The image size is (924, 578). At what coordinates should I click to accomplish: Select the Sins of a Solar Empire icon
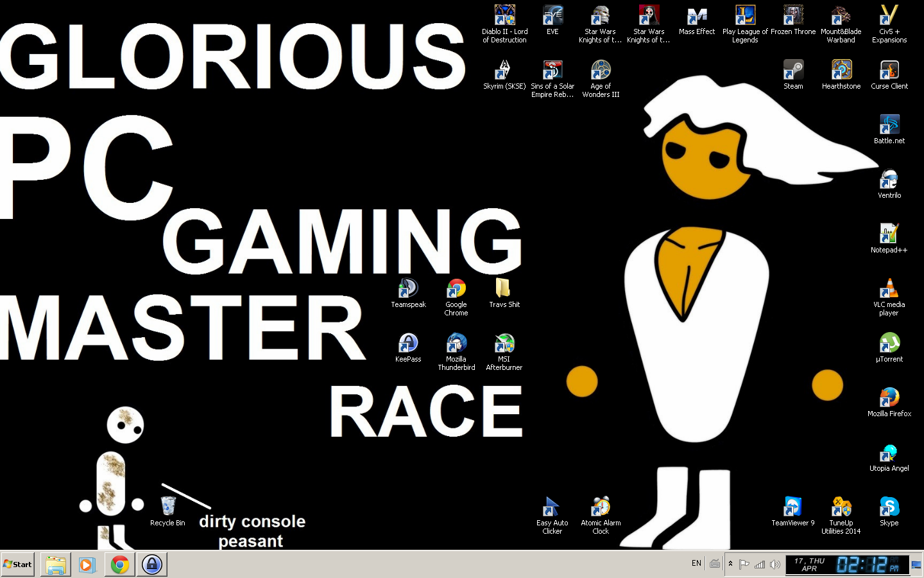point(552,78)
